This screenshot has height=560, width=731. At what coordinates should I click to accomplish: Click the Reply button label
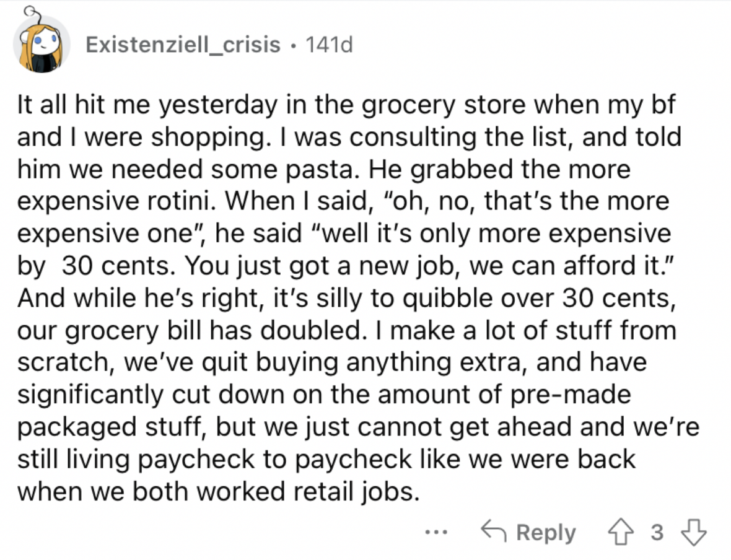[x=546, y=533]
